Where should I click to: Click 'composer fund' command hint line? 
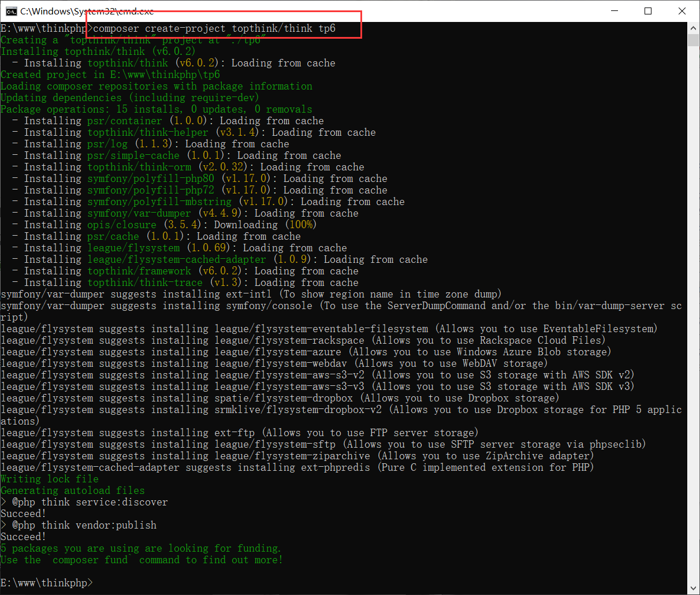[x=142, y=560]
